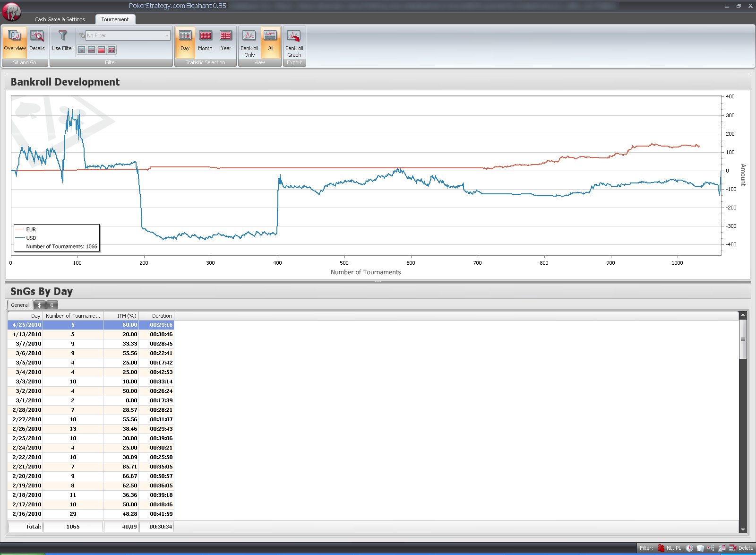Click the second small calendar filter icon
Image resolution: width=756 pixels, height=555 pixels.
point(92,50)
